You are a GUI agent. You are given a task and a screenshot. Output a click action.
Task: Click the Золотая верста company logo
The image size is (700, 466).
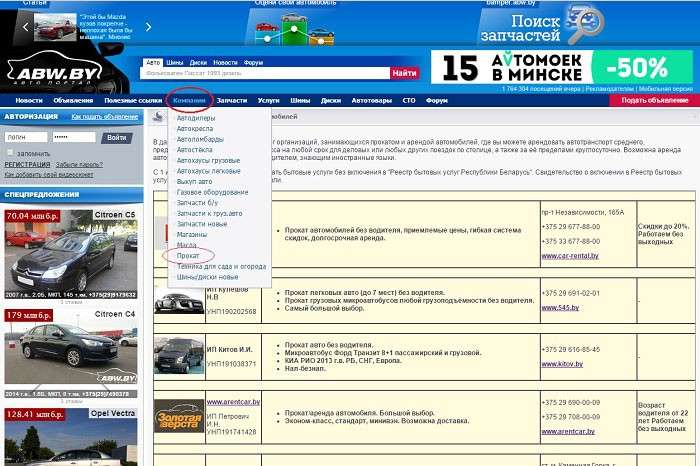[179, 416]
